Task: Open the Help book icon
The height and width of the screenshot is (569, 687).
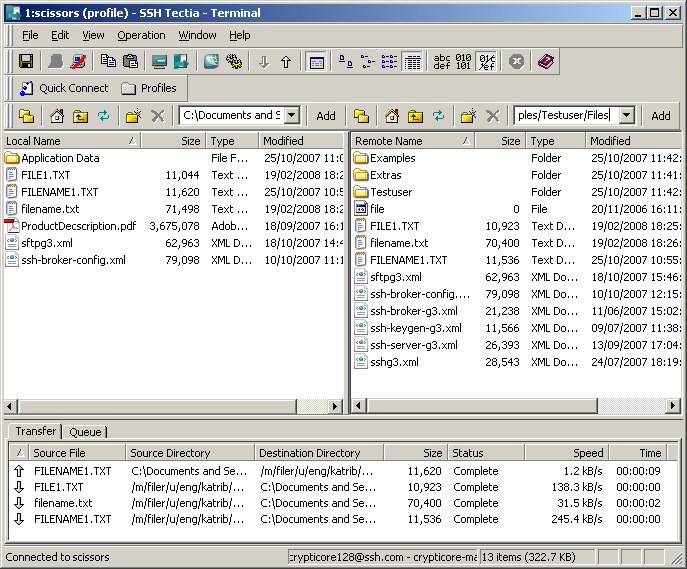Action: (546, 61)
